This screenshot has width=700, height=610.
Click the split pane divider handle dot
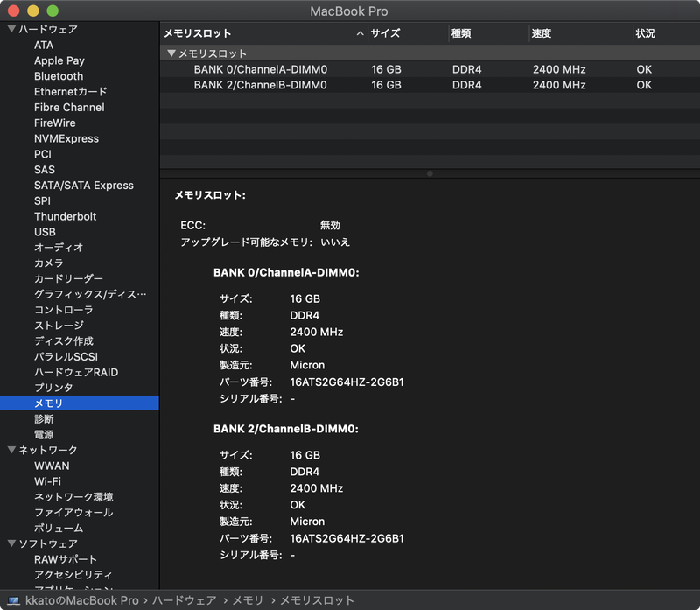click(430, 173)
